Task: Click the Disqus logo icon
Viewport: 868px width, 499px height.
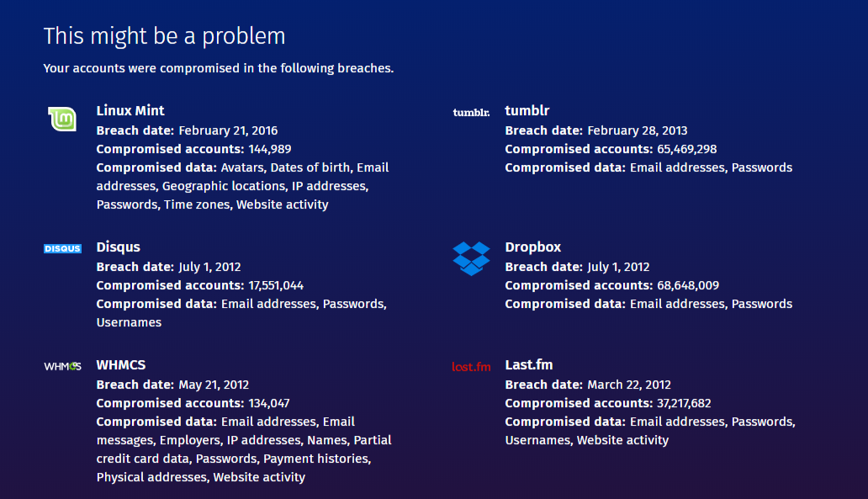Action: pos(62,248)
